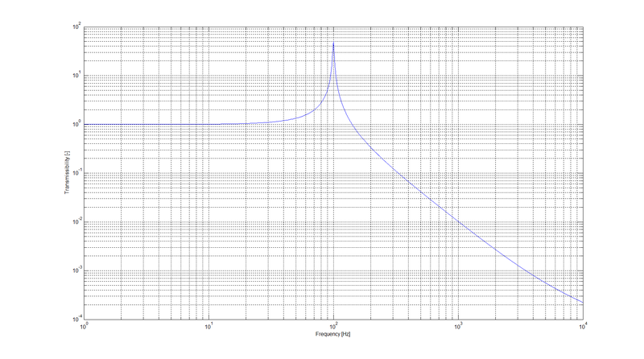The image size is (644, 359).
Task: Select the 10^0 tick label on the x-axis
Action: [84, 325]
